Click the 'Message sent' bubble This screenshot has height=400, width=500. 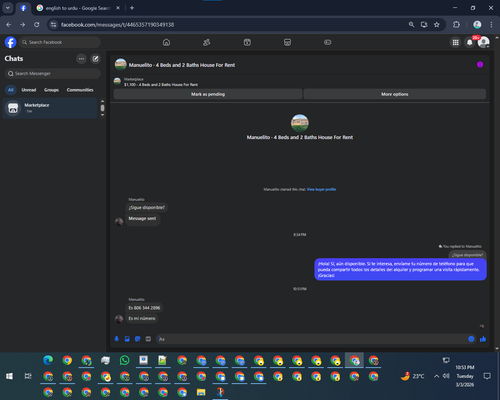coord(142,219)
